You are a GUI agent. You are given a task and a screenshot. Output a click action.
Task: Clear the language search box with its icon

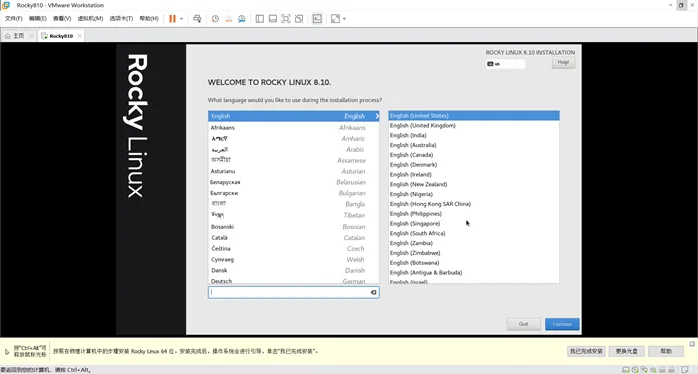(373, 292)
